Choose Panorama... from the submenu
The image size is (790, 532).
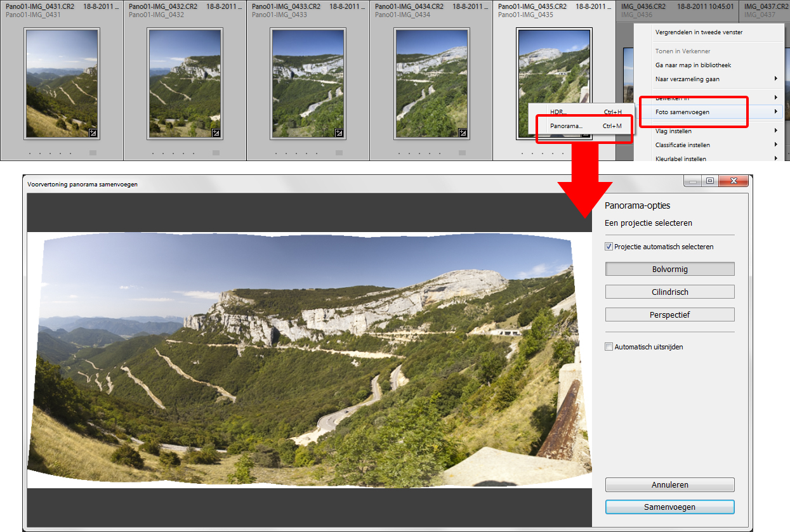point(566,126)
